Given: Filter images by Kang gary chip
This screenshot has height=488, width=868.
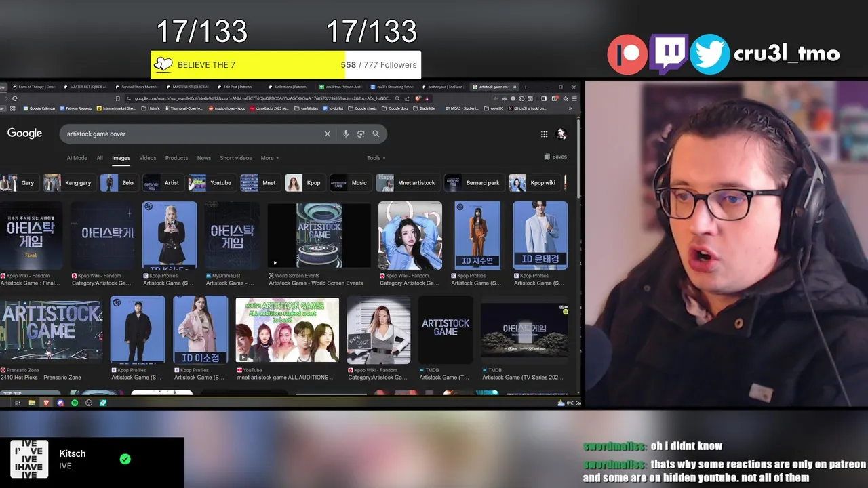Looking at the screenshot, I should [x=70, y=183].
